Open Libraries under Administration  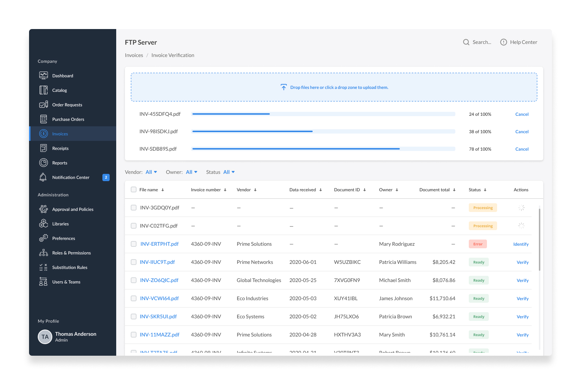(73, 224)
